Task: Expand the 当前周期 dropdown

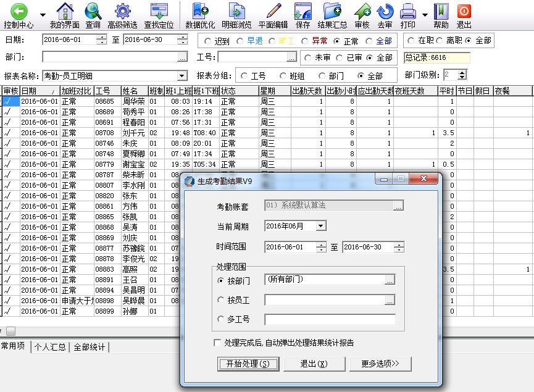Action: click(320, 226)
